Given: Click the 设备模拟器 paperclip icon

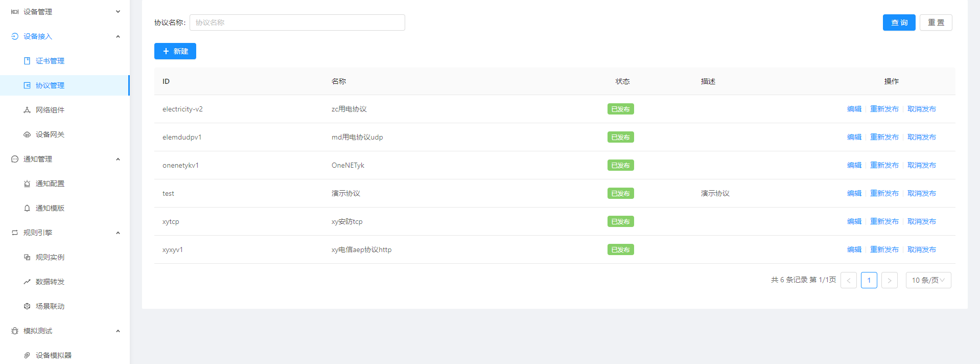Looking at the screenshot, I should [27, 355].
